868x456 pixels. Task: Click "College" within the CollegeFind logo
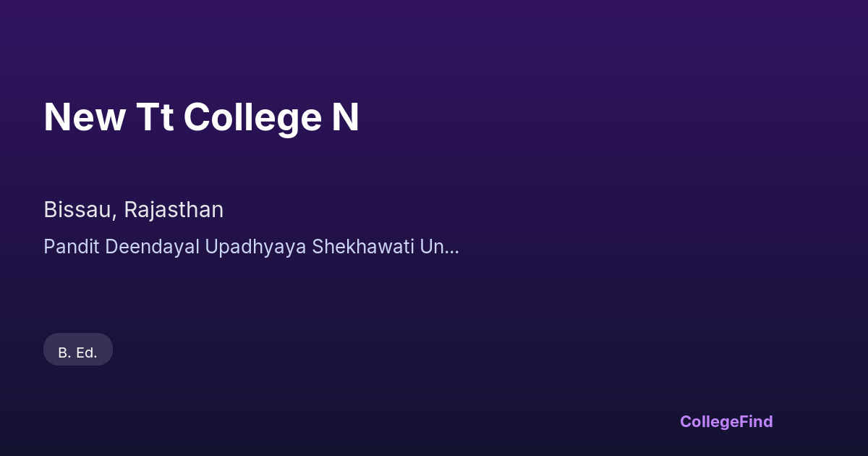(708, 421)
